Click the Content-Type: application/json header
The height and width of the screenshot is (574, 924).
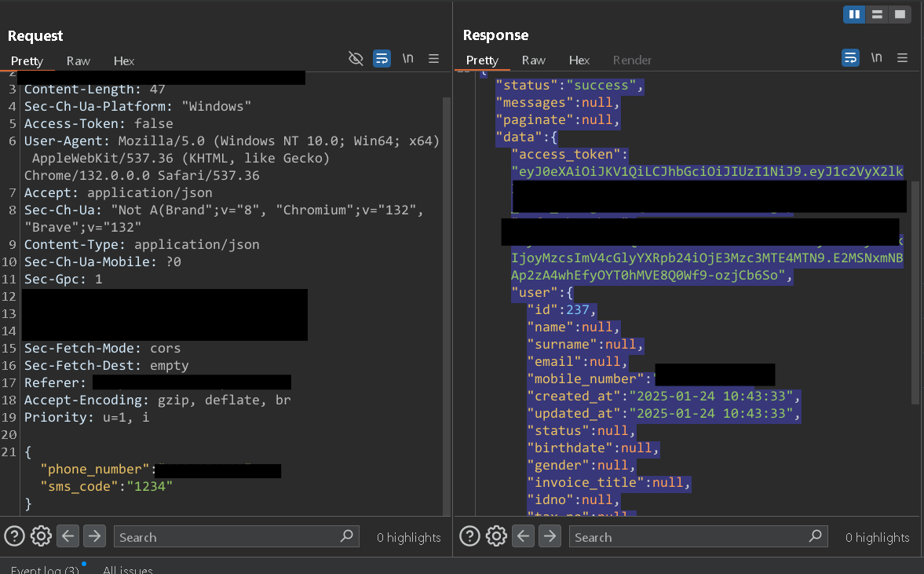[141, 244]
